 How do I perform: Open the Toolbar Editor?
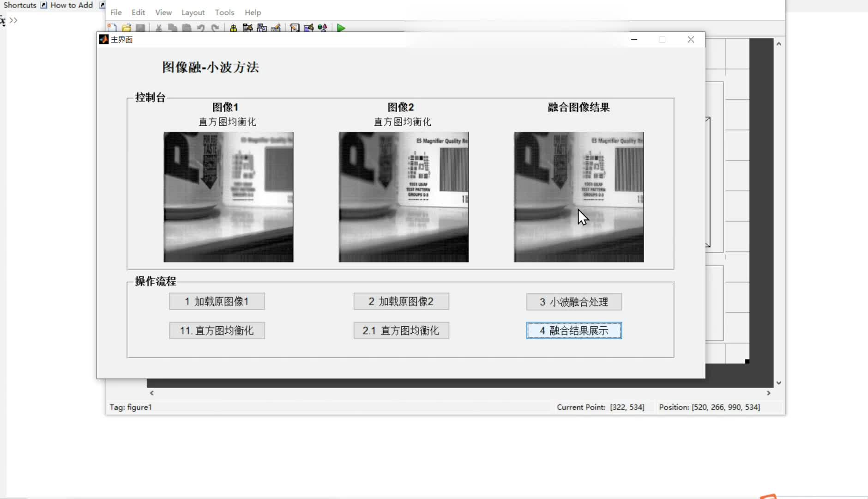(x=276, y=28)
